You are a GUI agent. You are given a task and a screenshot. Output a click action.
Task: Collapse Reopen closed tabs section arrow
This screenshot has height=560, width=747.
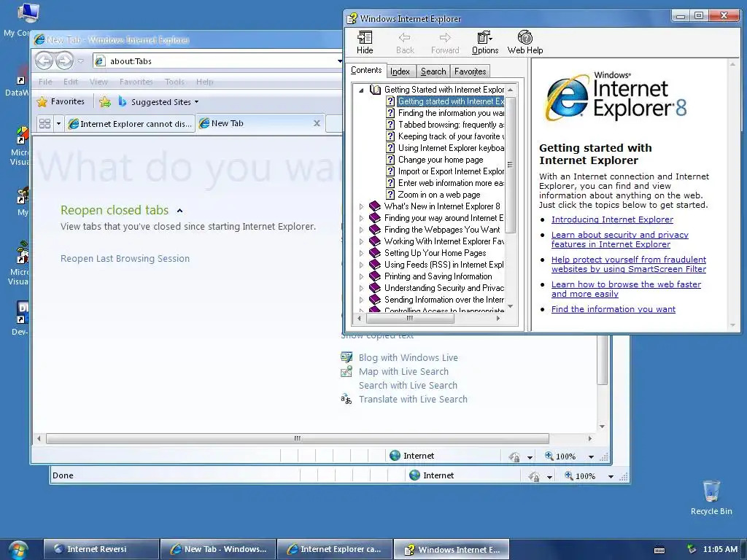click(x=179, y=211)
